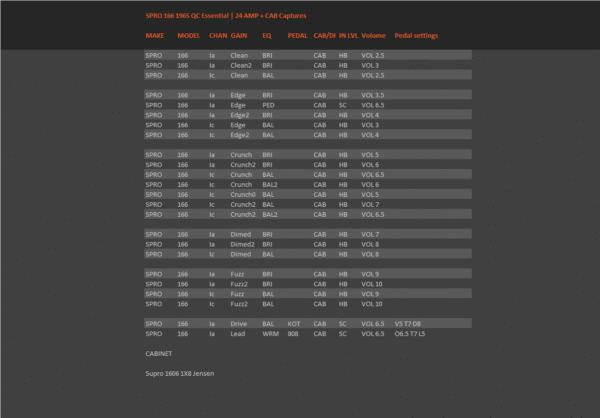600x418 pixels.
Task: Click the PEDAL column header
Action: pos(297,36)
